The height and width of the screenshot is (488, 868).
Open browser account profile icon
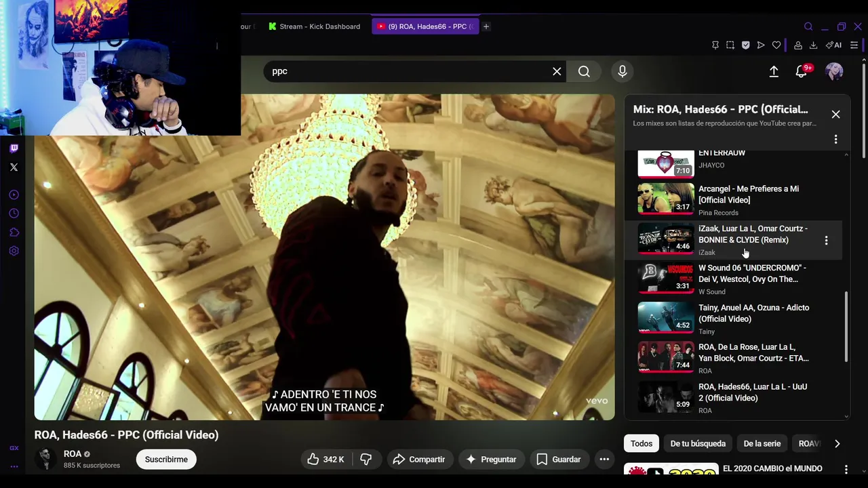798,45
